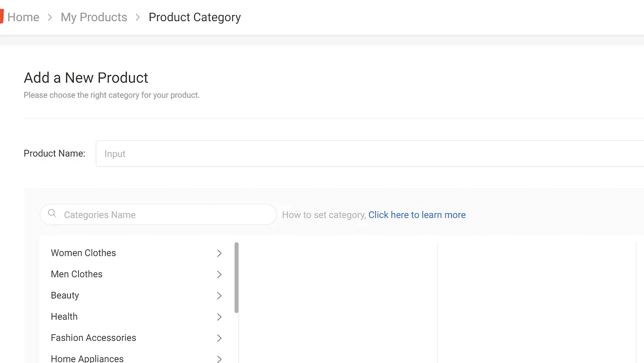Select the Women Clothes category
Image resolution: width=644 pixels, height=363 pixels.
[83, 253]
